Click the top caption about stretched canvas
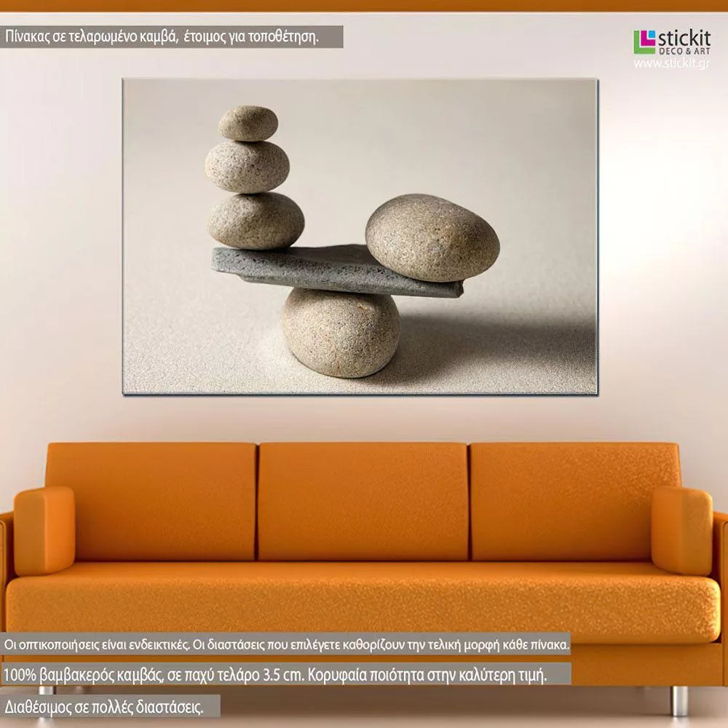The height and width of the screenshot is (728, 728). click(x=172, y=37)
